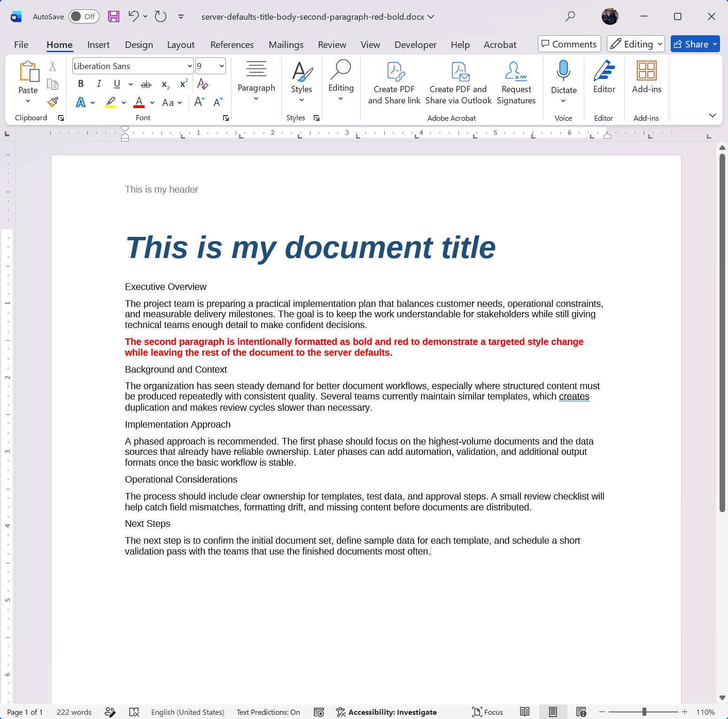This screenshot has height=719, width=728.
Task: Open Font dialog launcher
Action: 226,118
